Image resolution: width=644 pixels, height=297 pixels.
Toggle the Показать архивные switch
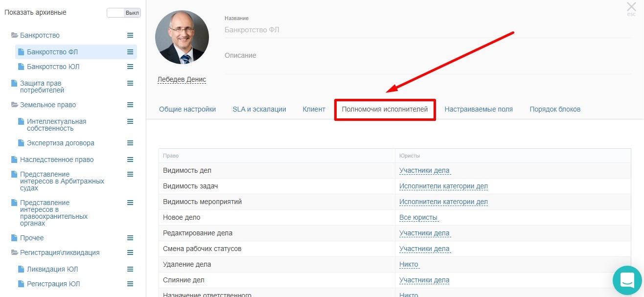pyautogui.click(x=124, y=13)
